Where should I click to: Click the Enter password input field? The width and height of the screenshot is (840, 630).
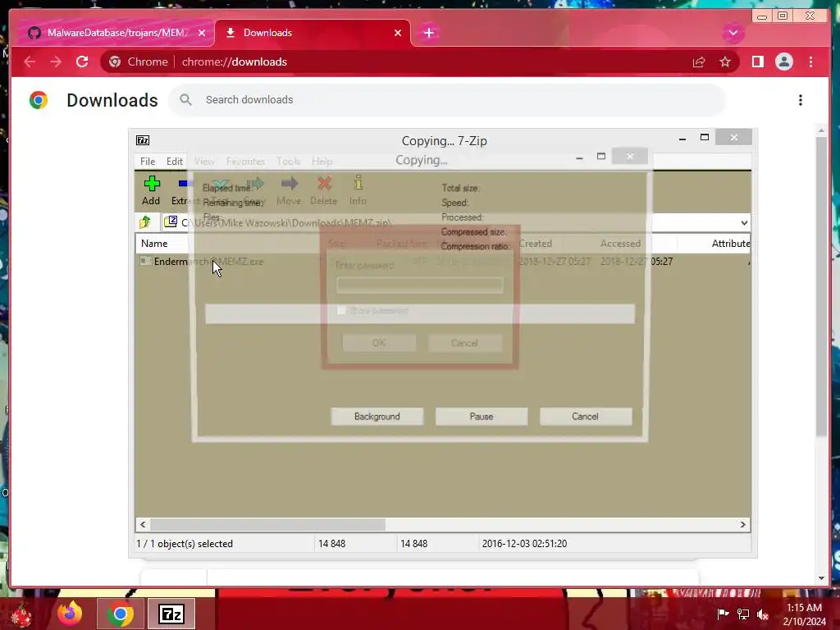click(420, 285)
